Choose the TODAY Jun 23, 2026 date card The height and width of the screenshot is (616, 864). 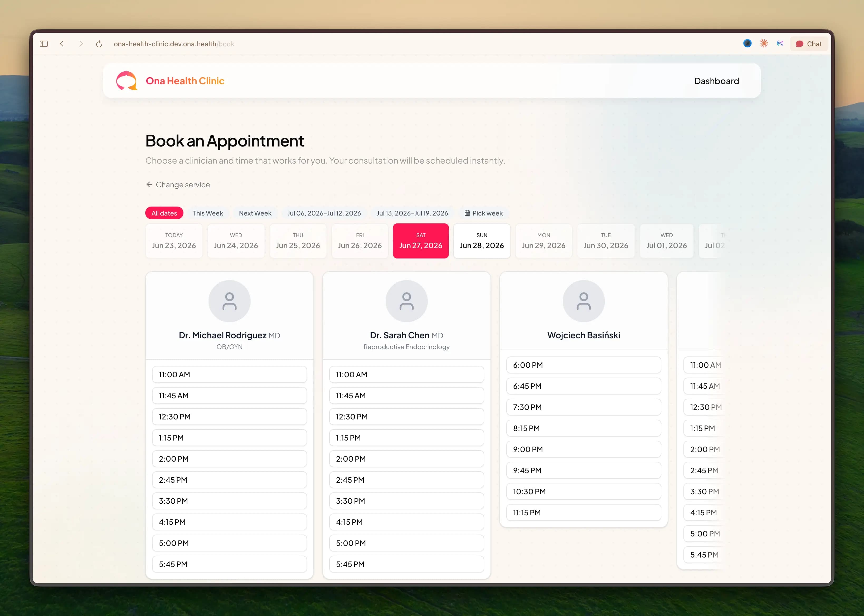point(174,241)
